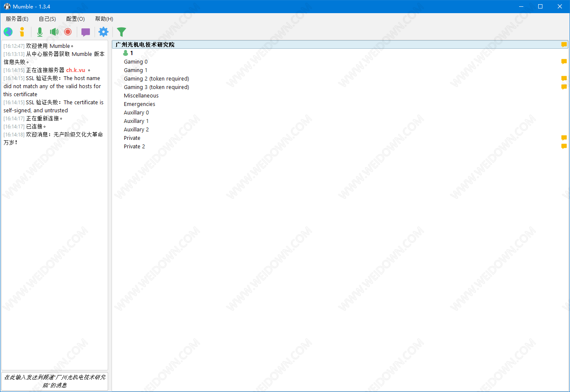Click the 已连接 log entry
The height and width of the screenshot is (392, 570).
25,126
